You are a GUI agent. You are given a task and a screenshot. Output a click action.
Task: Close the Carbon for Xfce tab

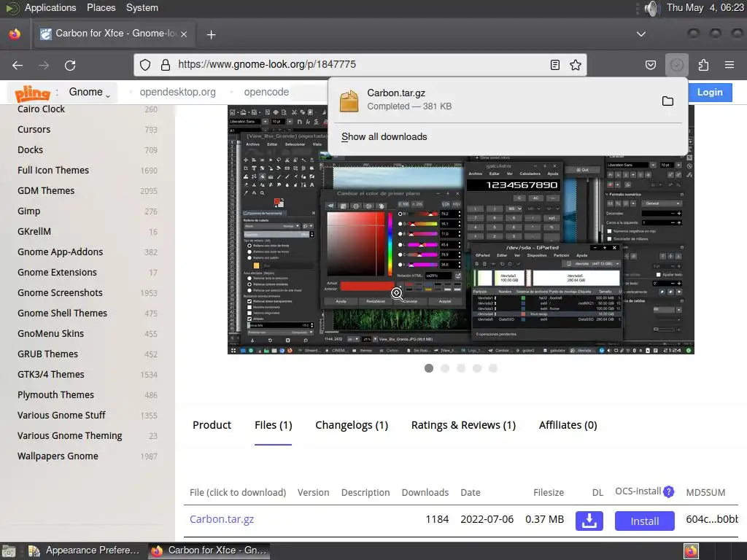[x=183, y=34]
